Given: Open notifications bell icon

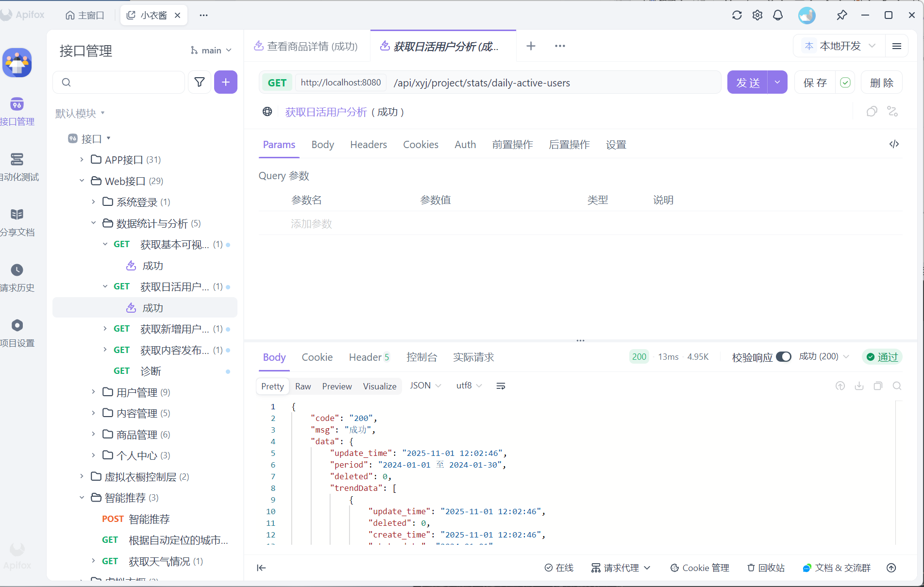Looking at the screenshot, I should (x=778, y=15).
